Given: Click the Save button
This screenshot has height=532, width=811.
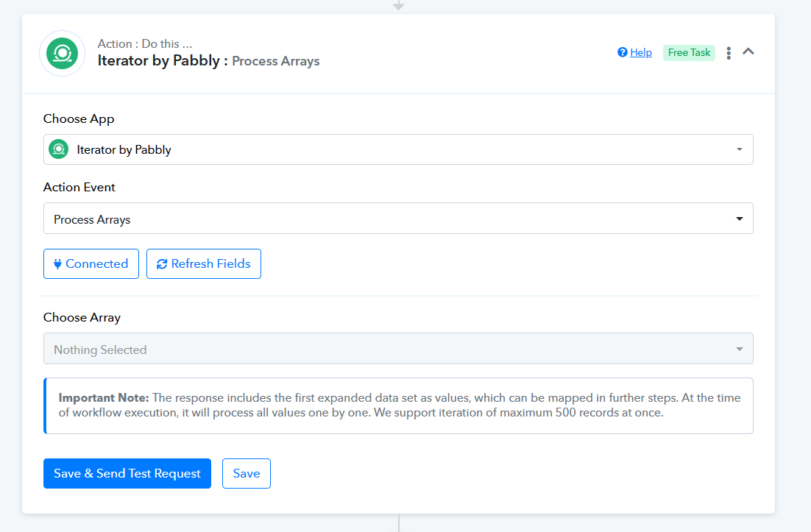Looking at the screenshot, I should pyautogui.click(x=247, y=474).
